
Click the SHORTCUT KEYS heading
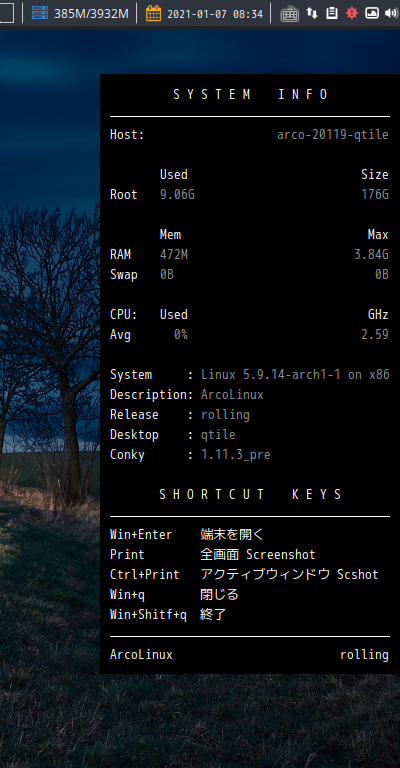coord(251,495)
